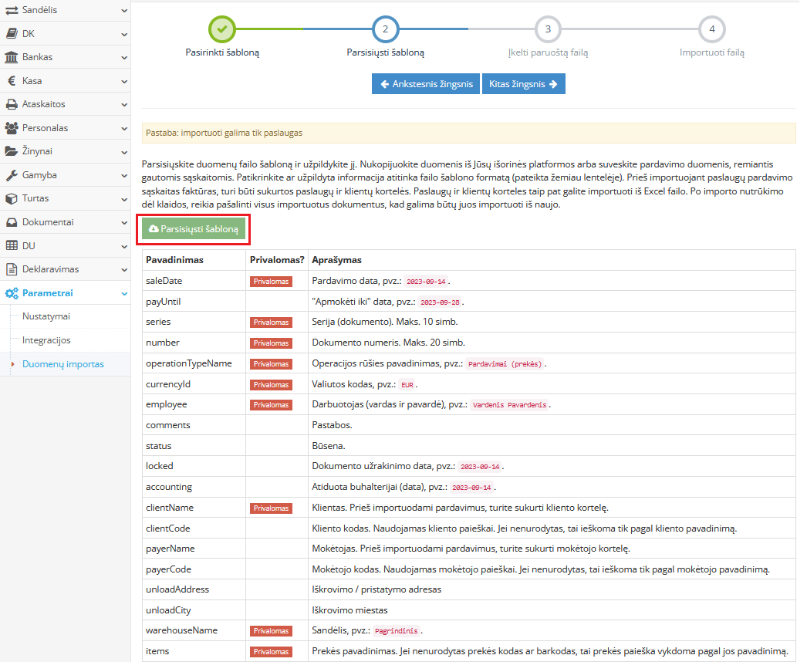The width and height of the screenshot is (807, 672).
Task: Click the Ataskaitos printer icon
Action: point(12,104)
